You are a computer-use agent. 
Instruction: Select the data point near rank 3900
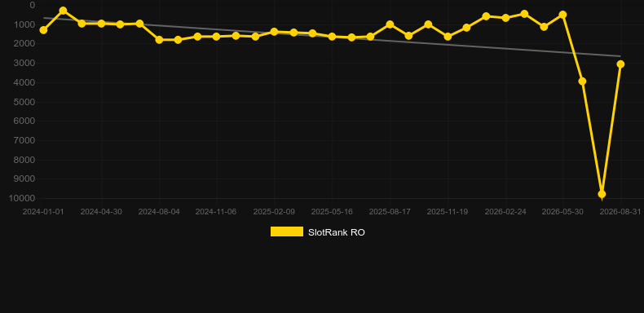click(x=582, y=82)
